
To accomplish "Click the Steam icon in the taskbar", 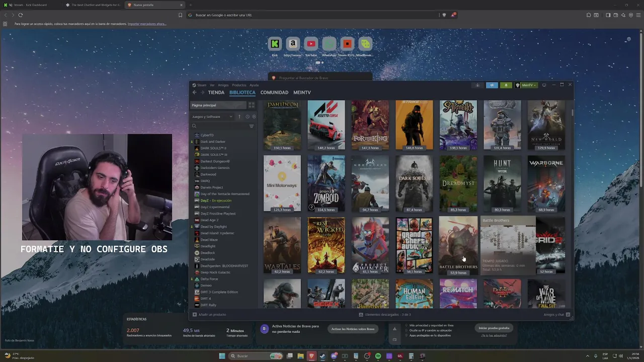I will click(x=323, y=356).
